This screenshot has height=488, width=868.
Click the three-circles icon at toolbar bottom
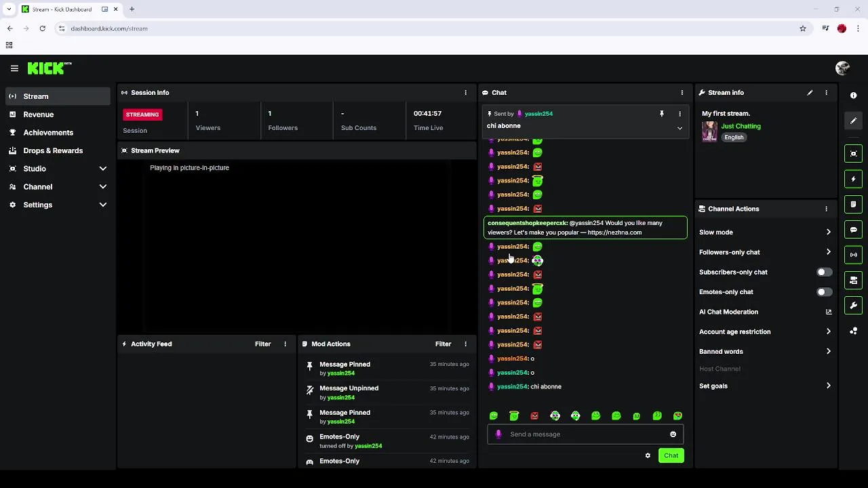pos(854,331)
